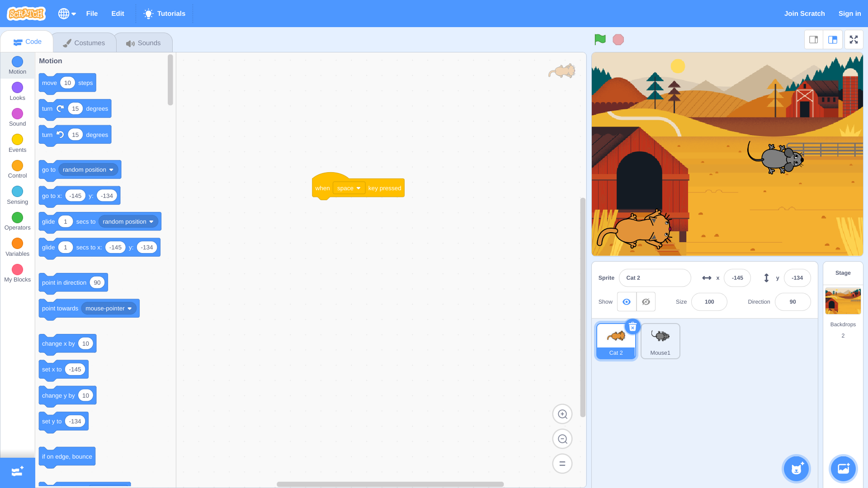Select the Events category
Viewport: 868px width, 488px height.
pos(18,144)
